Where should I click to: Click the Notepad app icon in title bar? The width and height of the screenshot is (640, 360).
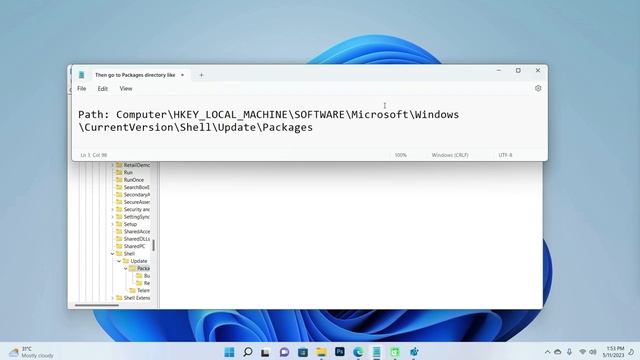pyautogui.click(x=81, y=75)
